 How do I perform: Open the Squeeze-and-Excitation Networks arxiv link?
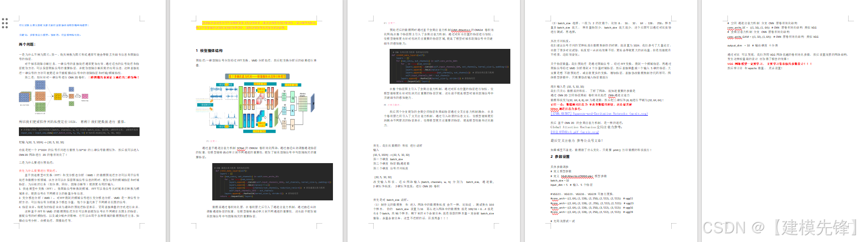599,114
